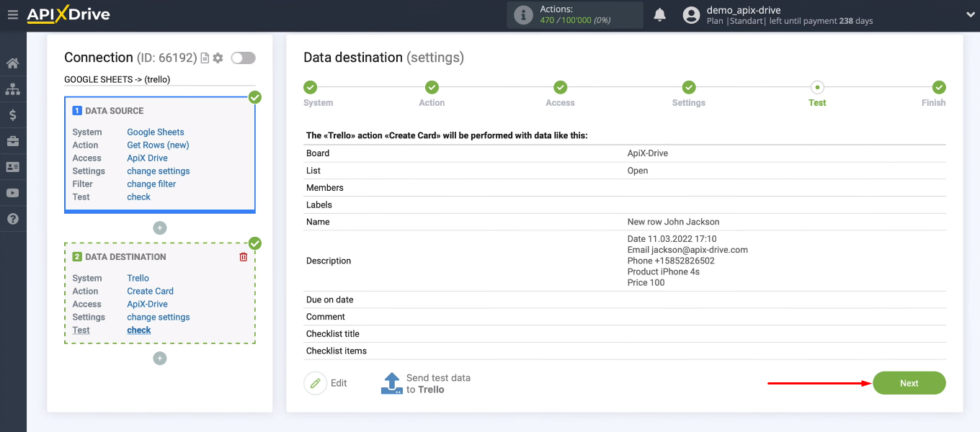Image resolution: width=980 pixels, height=432 pixels.
Task: Delete data destination with trash icon
Action: [x=244, y=257]
